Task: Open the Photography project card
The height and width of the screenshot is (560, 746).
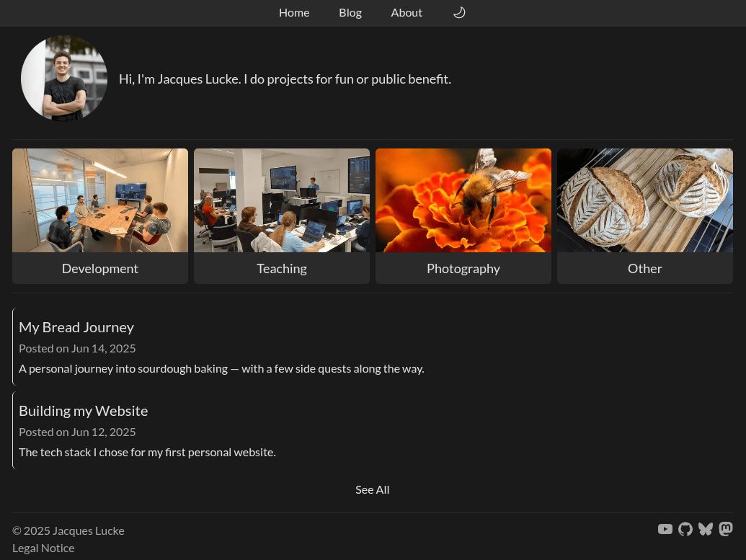Action: [x=463, y=215]
